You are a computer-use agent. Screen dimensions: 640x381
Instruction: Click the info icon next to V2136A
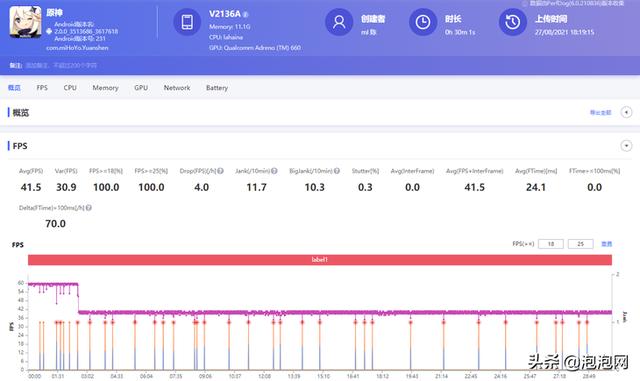pos(245,14)
